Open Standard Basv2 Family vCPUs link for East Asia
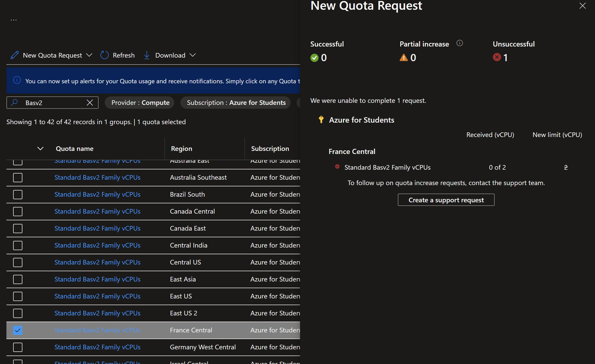 98,279
